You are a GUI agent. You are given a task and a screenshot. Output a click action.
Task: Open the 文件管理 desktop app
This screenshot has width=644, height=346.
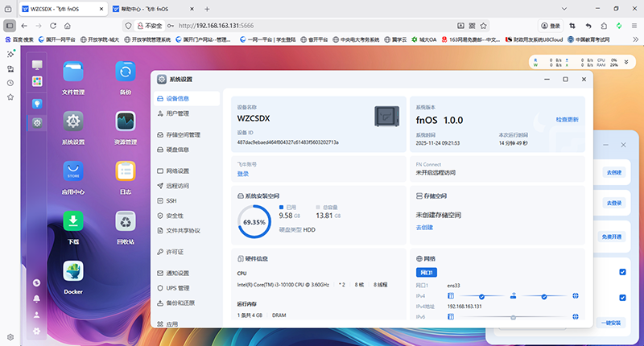[73, 72]
